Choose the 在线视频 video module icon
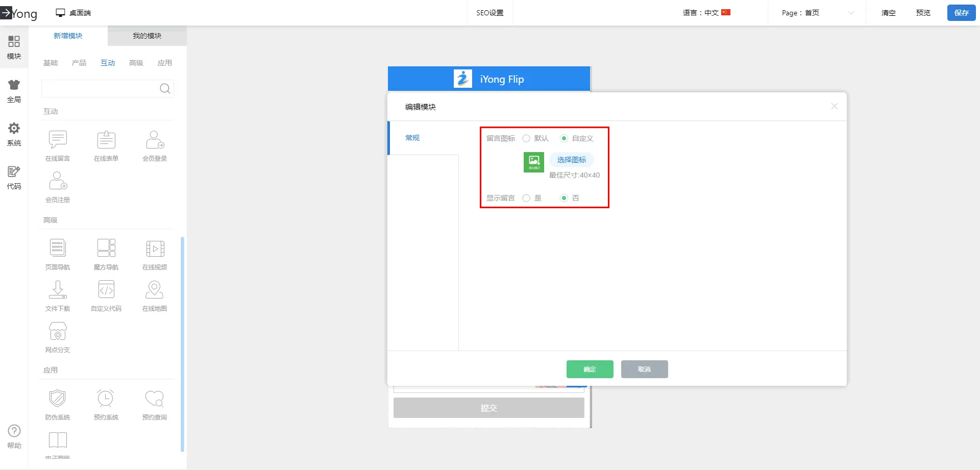 click(x=155, y=249)
